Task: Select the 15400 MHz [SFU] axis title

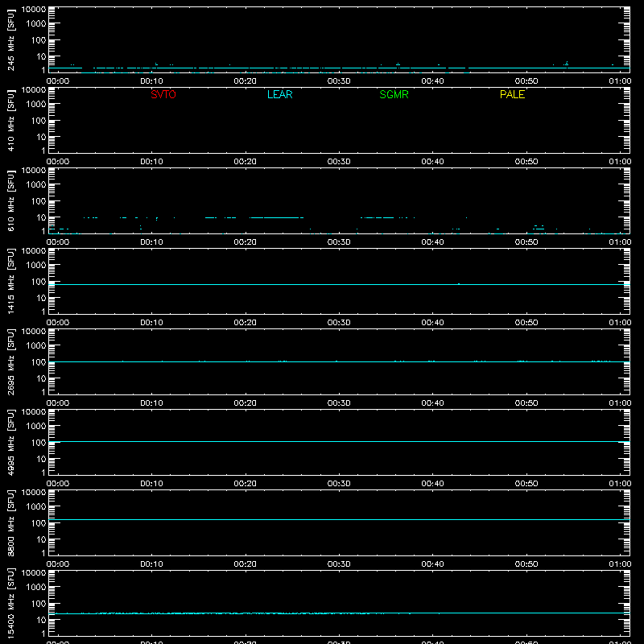Action: (10, 603)
